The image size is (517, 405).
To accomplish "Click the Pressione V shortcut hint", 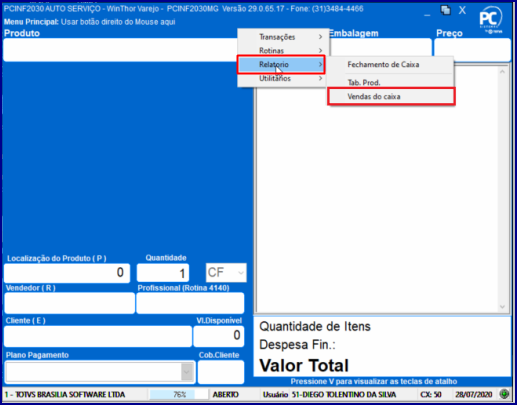I will (374, 381).
